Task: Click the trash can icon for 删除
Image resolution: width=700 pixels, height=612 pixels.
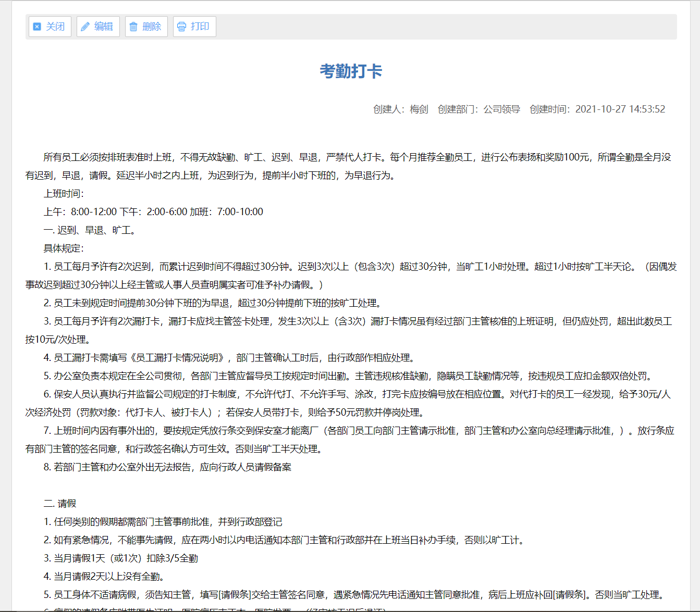Action: (x=133, y=27)
